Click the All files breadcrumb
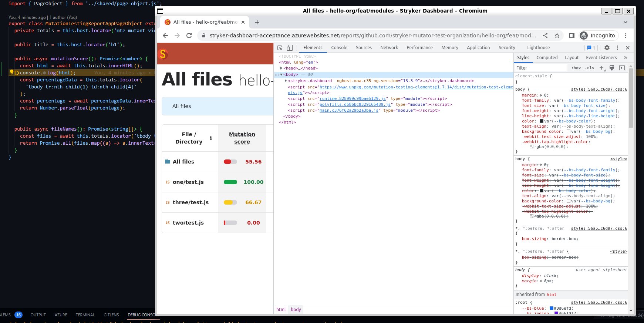Screen dimensions: 644x323 (182, 106)
